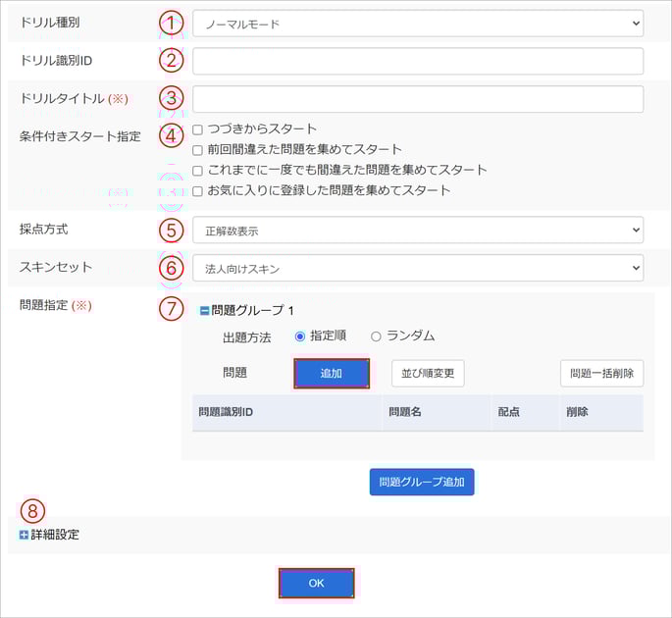Focus the ドリル識別ID input field
The width and height of the screenshot is (672, 618).
(418, 61)
